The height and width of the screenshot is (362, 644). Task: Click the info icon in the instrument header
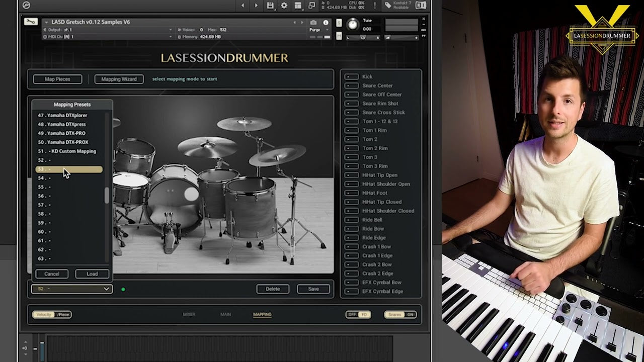[x=326, y=23]
